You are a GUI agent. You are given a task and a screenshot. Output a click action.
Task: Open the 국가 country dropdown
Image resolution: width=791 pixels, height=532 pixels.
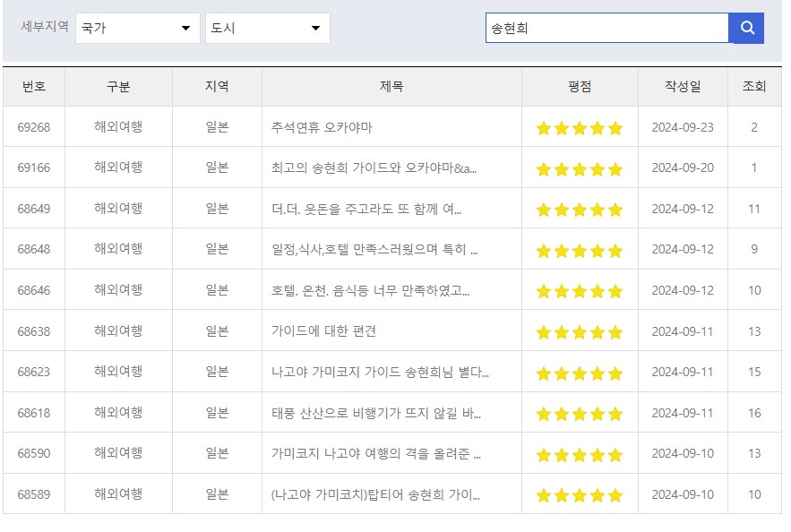[x=138, y=29]
